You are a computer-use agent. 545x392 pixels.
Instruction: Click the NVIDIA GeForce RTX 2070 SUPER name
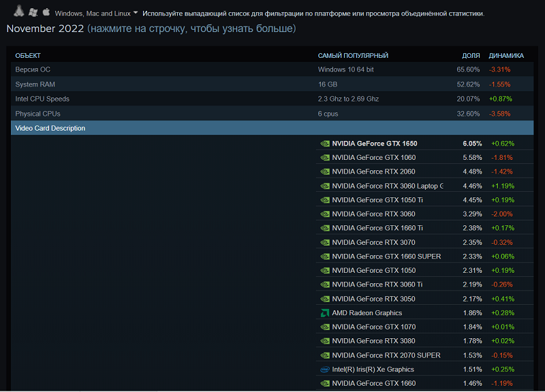point(386,355)
